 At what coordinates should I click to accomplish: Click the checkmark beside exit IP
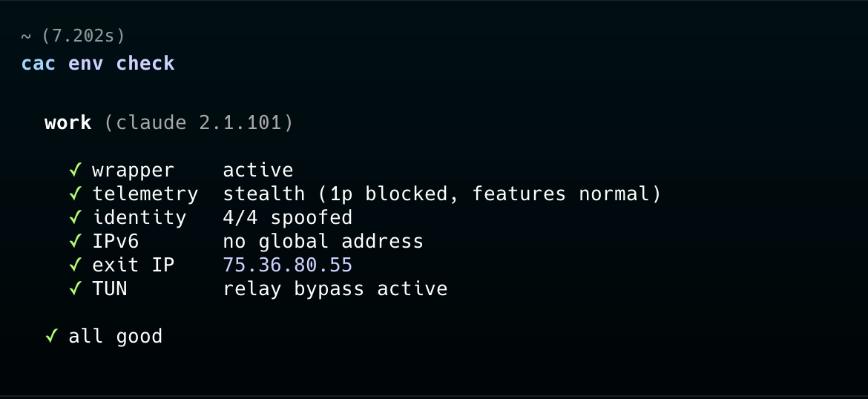[75, 265]
